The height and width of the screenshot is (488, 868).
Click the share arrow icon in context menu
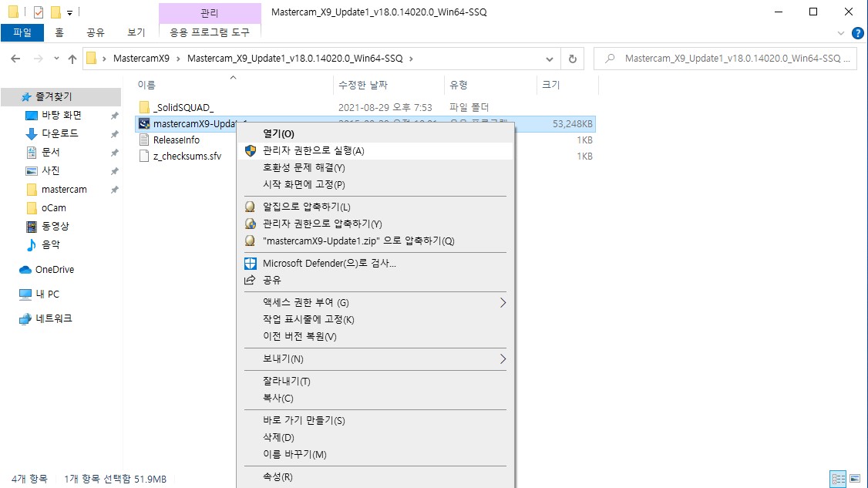251,280
